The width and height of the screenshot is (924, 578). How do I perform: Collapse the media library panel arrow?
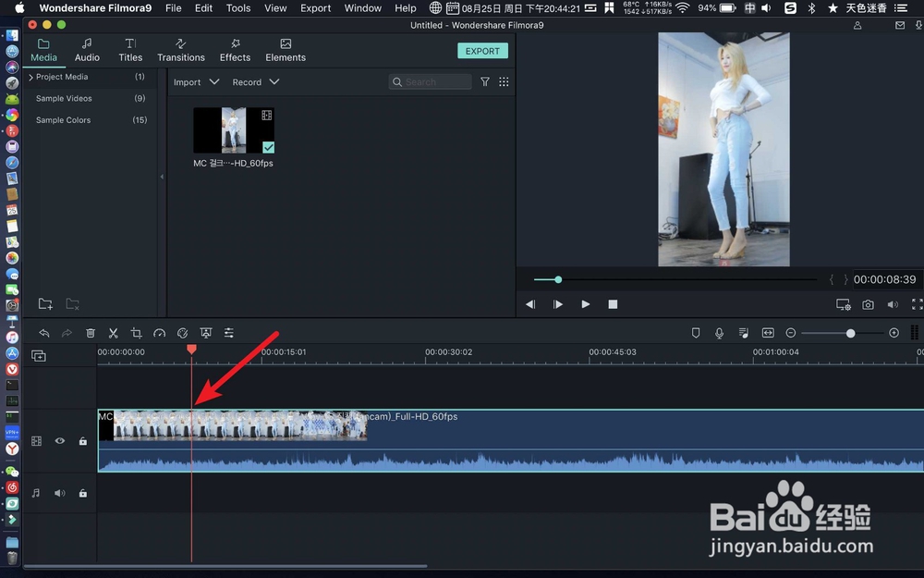click(162, 177)
